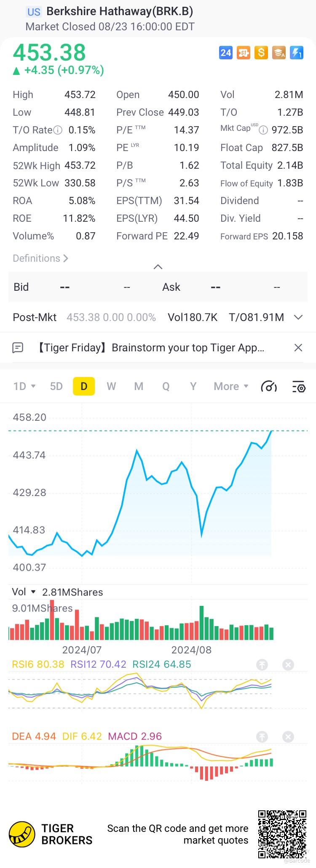This screenshot has height=868, width=316.
Task: Select the 5D chart tab
Action: (x=56, y=386)
